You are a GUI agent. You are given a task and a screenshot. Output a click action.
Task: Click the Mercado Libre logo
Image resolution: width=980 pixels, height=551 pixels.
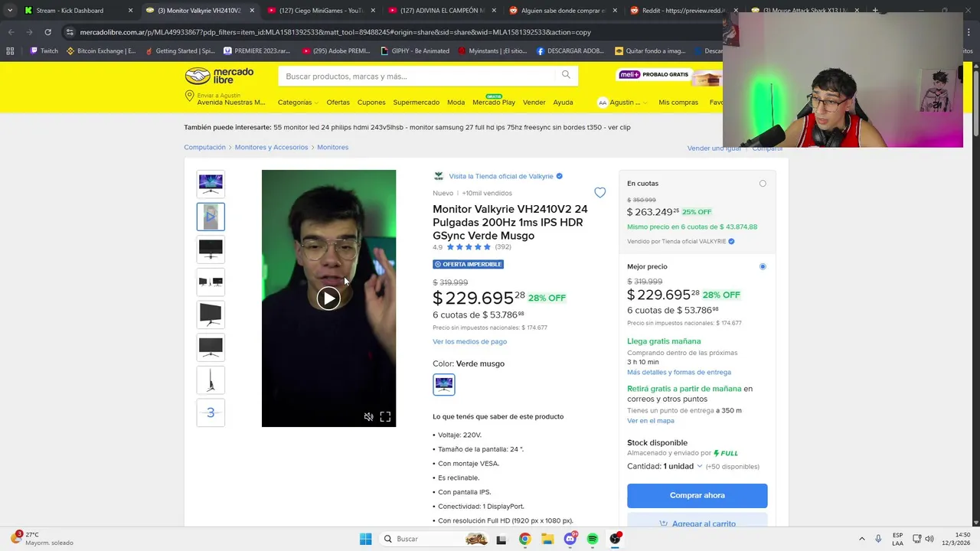[x=219, y=76]
